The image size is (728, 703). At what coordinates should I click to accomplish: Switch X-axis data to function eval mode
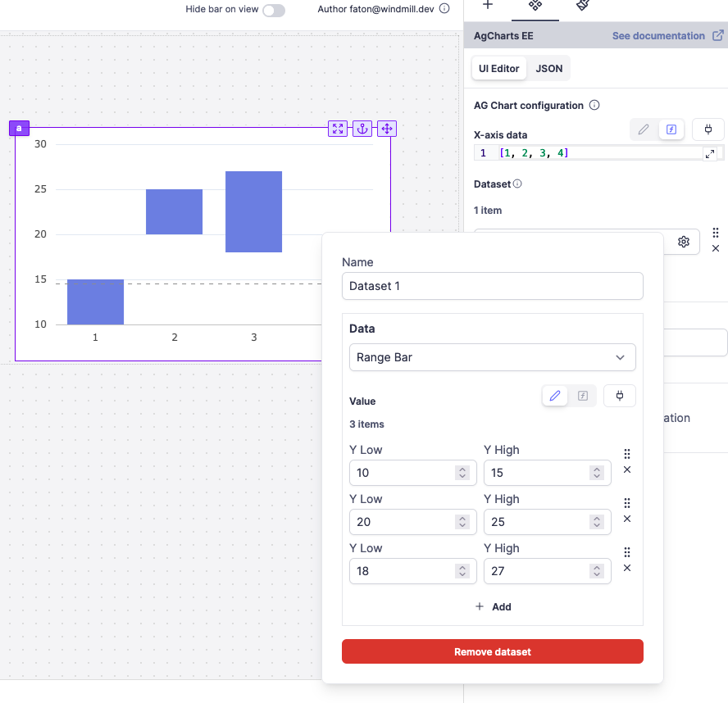point(671,129)
